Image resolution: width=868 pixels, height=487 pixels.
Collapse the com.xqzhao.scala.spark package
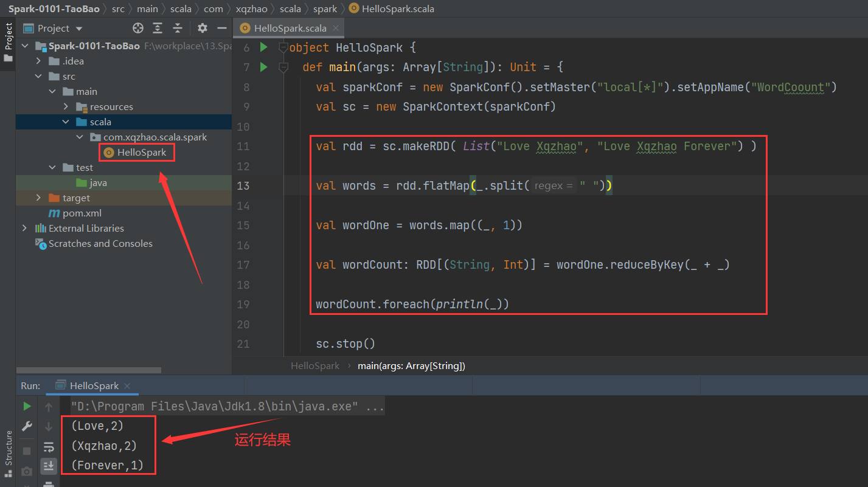[79, 137]
